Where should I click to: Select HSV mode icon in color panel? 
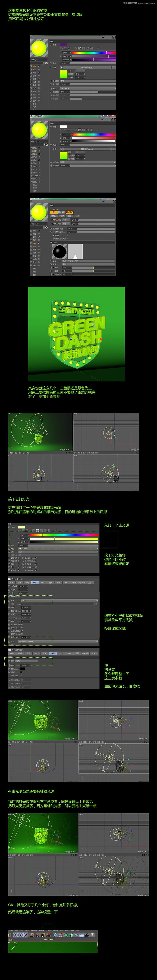click(x=80, y=48)
